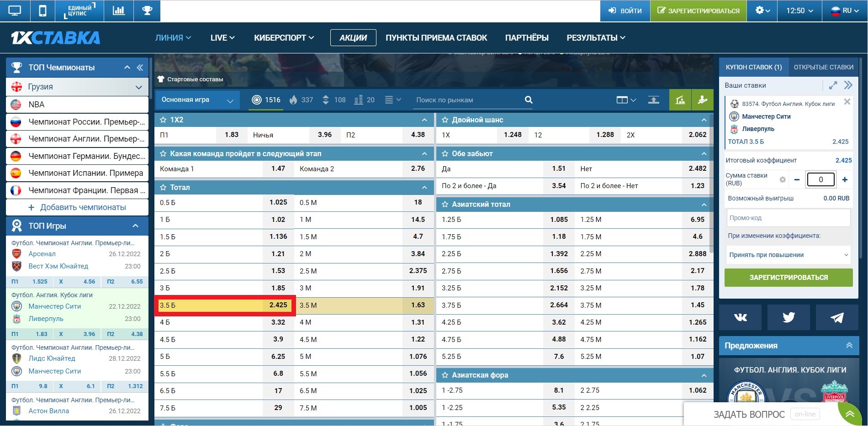This screenshot has width=868, height=426.
Task: Collapse the bet slip panel double chevron
Action: pos(848,85)
